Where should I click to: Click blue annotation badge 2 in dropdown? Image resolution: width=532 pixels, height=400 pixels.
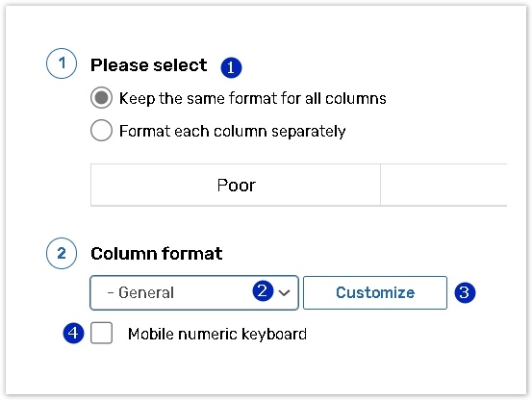[263, 290]
